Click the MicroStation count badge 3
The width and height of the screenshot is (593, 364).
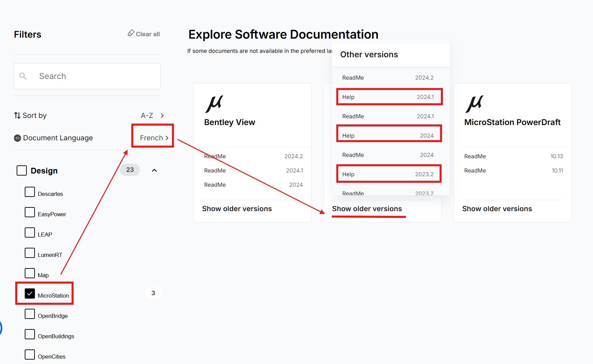pos(153,293)
